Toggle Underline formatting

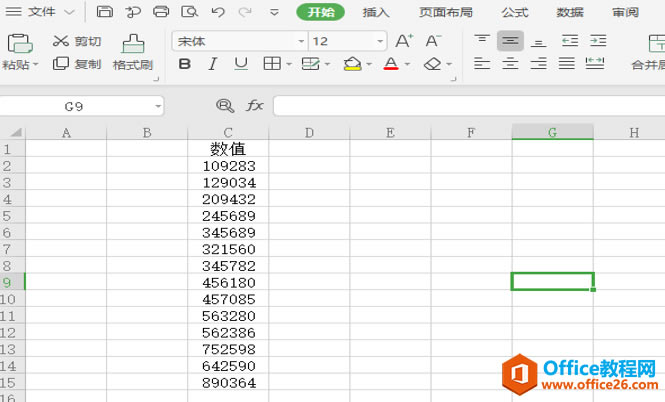pos(241,64)
